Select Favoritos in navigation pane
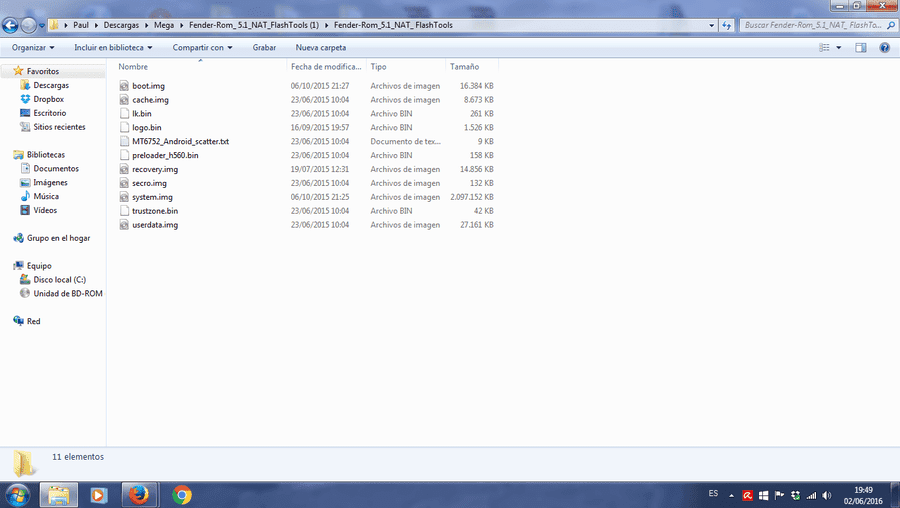The height and width of the screenshot is (508, 900). [x=43, y=71]
